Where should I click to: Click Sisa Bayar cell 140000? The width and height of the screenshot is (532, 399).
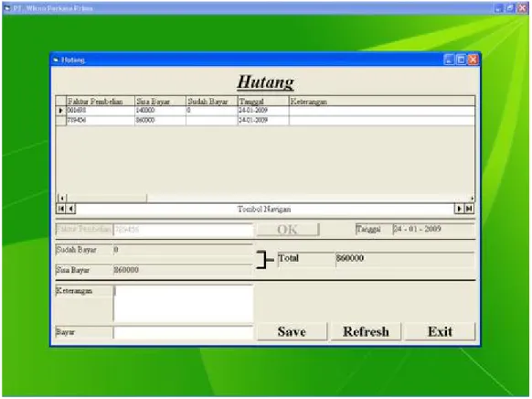click(x=161, y=111)
